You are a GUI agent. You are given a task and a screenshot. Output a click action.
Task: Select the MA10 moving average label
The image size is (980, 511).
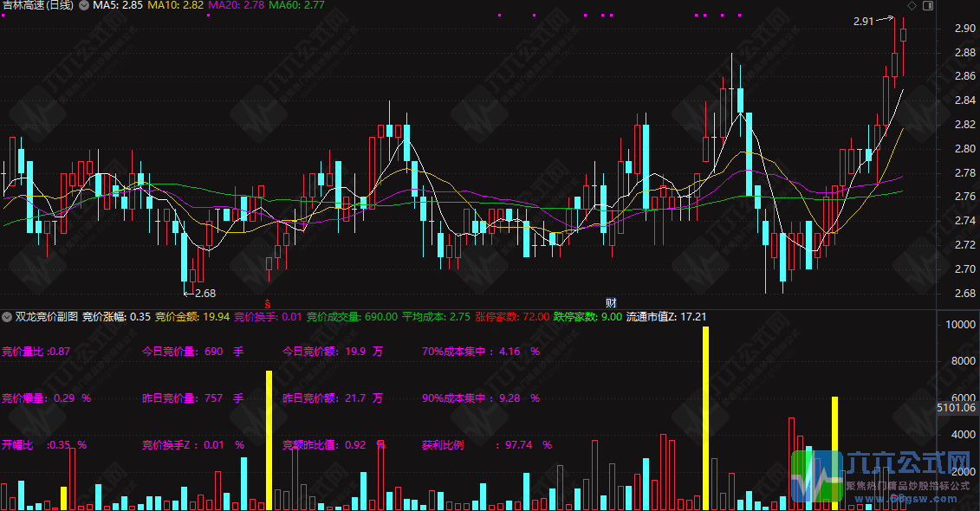[x=176, y=6]
